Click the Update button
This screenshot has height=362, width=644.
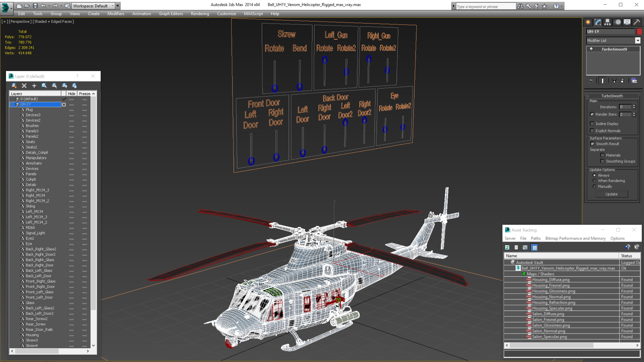click(x=612, y=194)
